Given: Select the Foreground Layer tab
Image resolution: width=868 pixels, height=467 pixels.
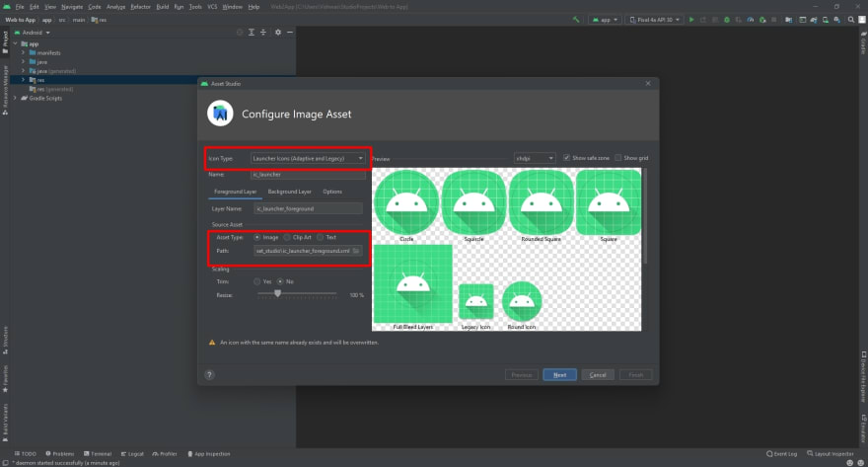Looking at the screenshot, I should (x=236, y=192).
